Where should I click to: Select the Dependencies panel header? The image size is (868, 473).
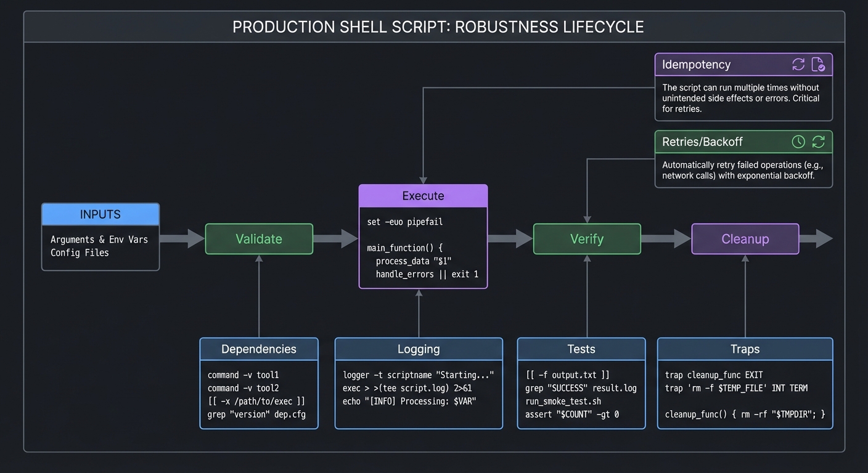click(x=259, y=349)
